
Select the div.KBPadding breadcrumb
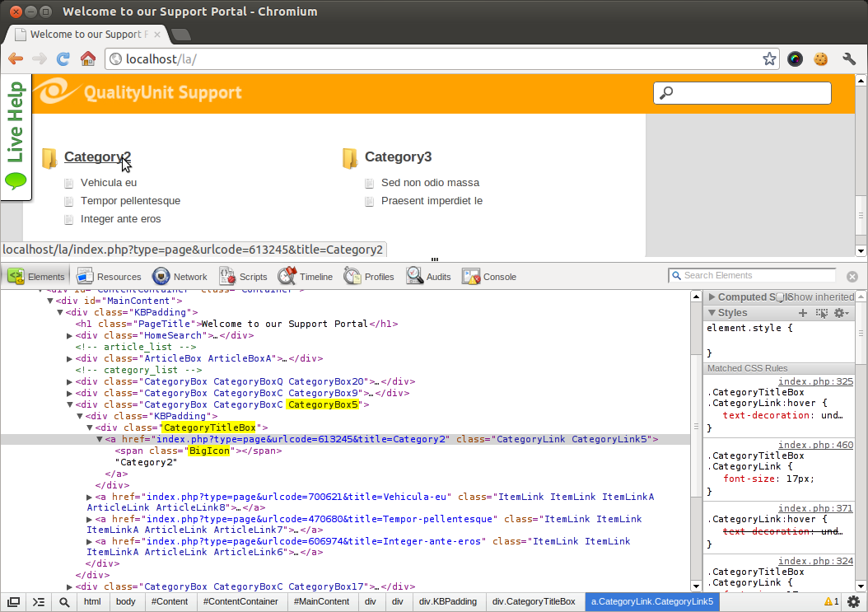(447, 602)
